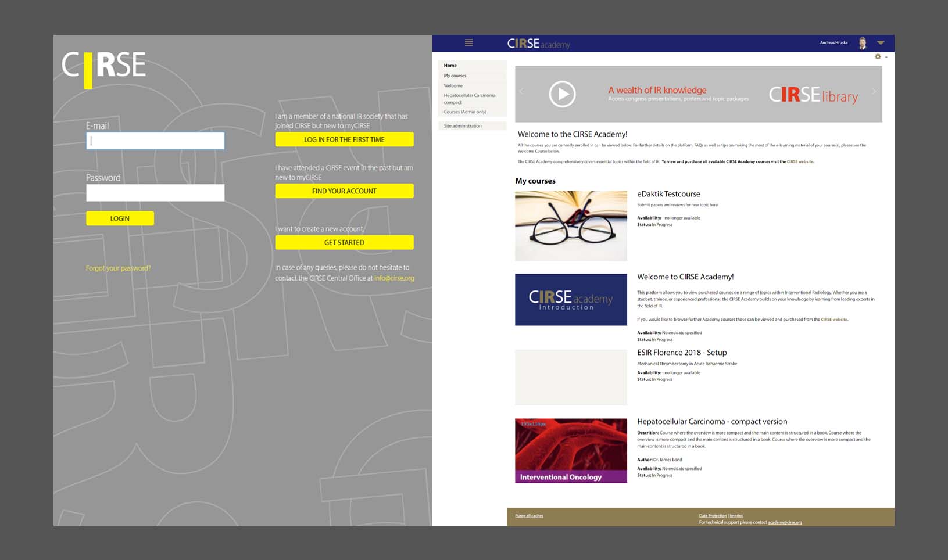948x560 pixels.
Task: Click 'My courses' section heading
Action: click(535, 181)
